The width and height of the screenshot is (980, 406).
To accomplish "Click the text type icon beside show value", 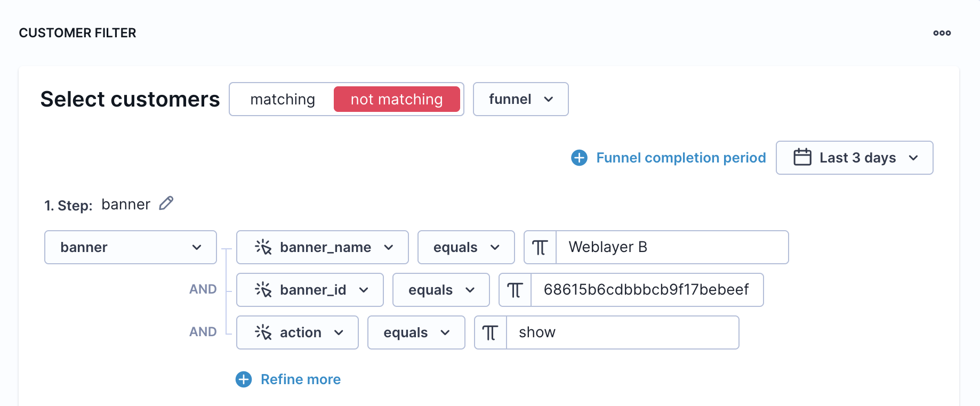I will click(x=491, y=332).
